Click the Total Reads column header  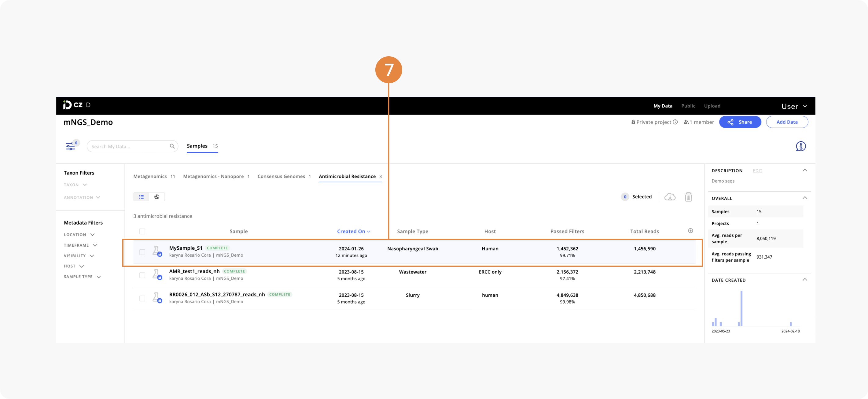pos(644,231)
